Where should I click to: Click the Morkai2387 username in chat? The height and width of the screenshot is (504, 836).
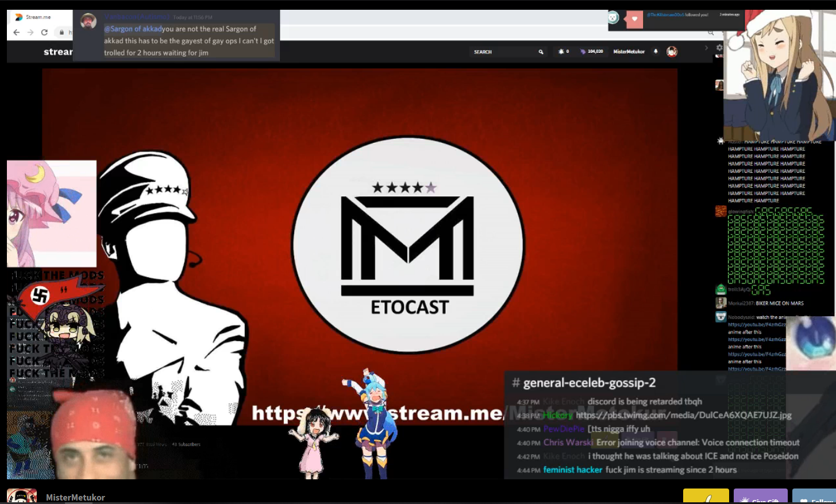(741, 303)
